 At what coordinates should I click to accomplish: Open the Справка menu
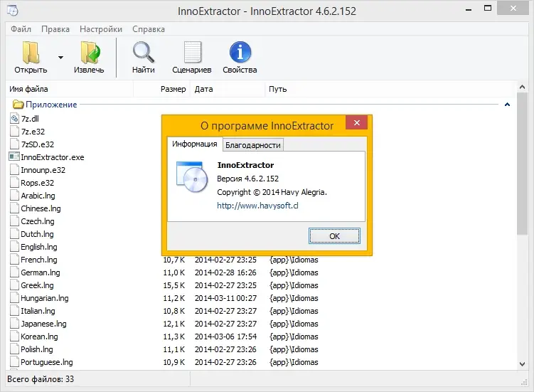click(x=149, y=29)
